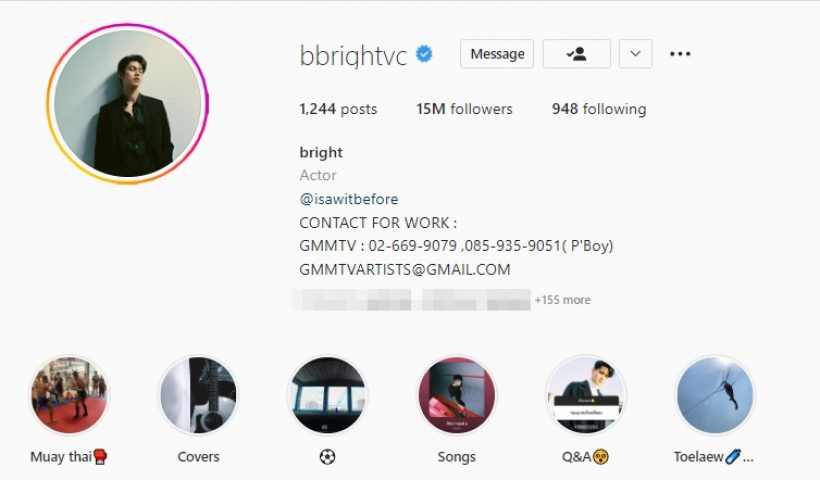The image size is (820, 480).
Task: Open the three-dots options menu
Action: click(x=680, y=54)
